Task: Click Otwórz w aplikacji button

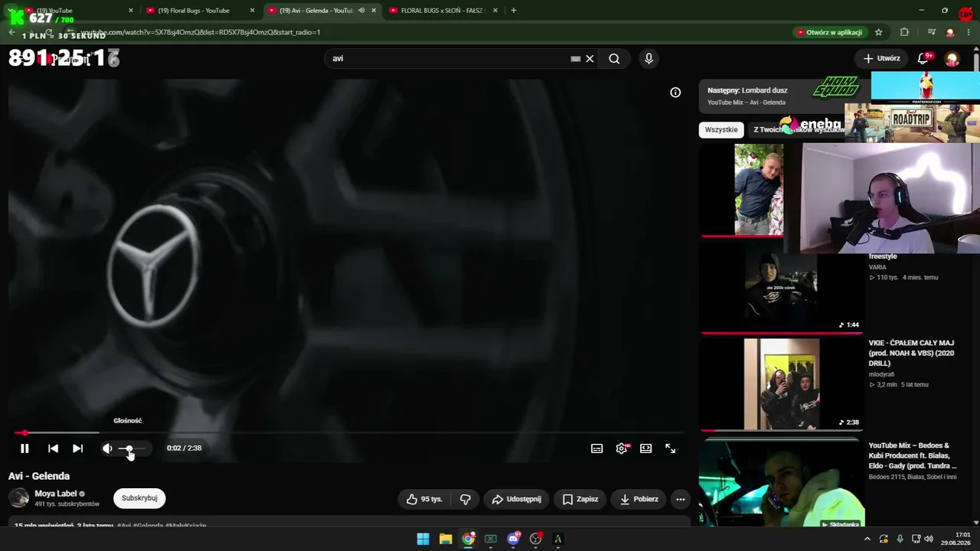Action: point(829,32)
